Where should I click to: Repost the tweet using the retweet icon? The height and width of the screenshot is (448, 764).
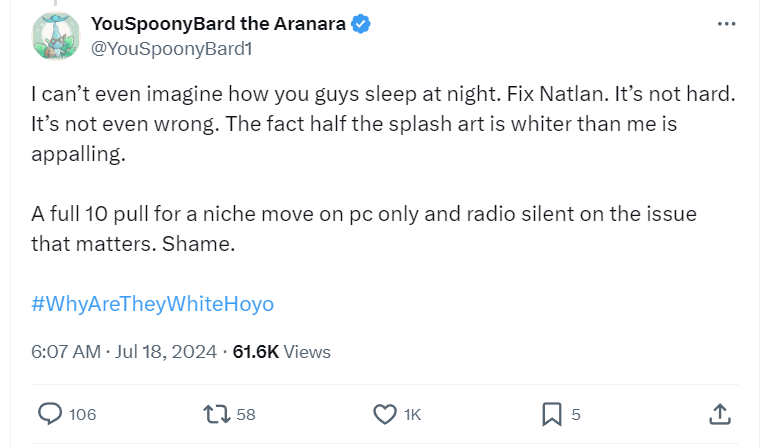pos(215,413)
